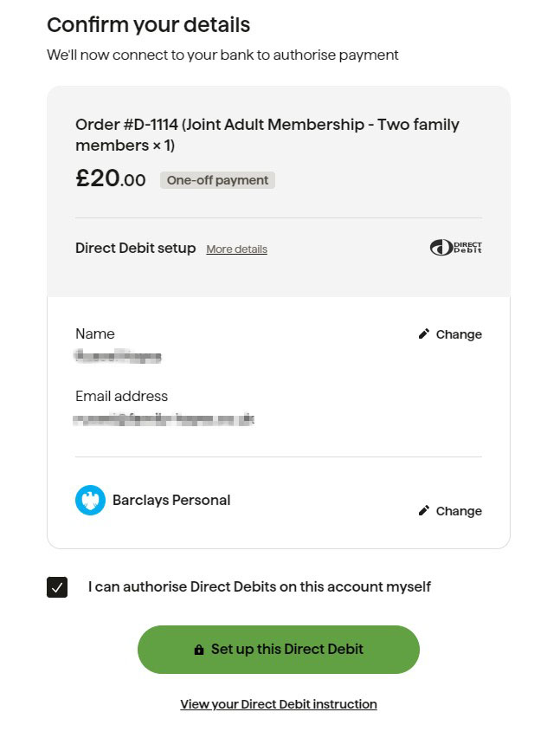
Task: Click the pencil icon beside Barclays Personal
Action: tap(423, 510)
